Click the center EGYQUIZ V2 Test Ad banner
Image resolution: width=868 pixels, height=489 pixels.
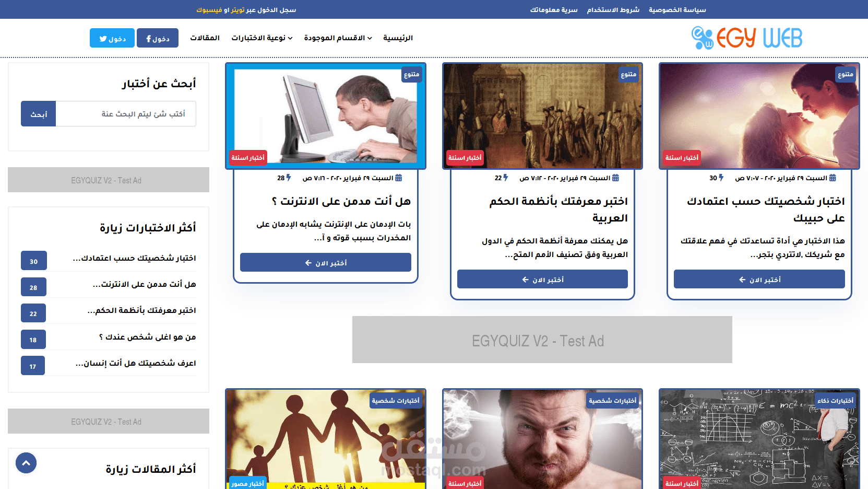click(542, 340)
